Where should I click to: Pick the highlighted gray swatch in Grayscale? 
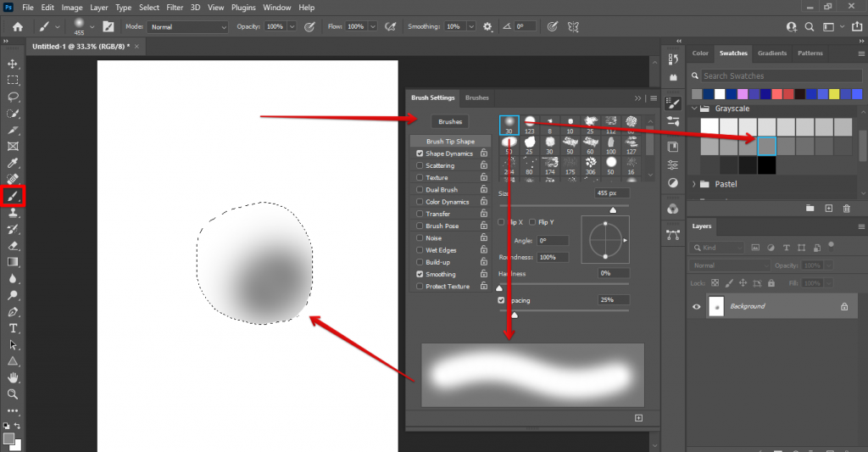pyautogui.click(x=766, y=146)
